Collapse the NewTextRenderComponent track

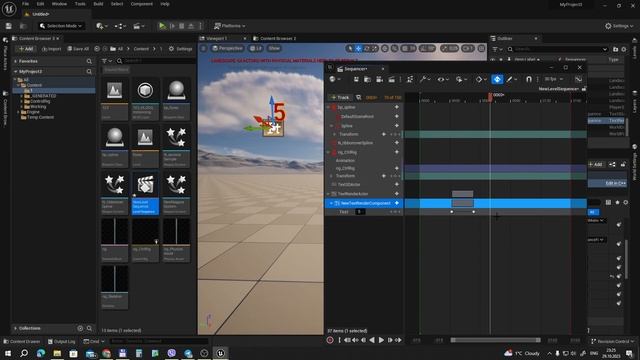click(331, 203)
